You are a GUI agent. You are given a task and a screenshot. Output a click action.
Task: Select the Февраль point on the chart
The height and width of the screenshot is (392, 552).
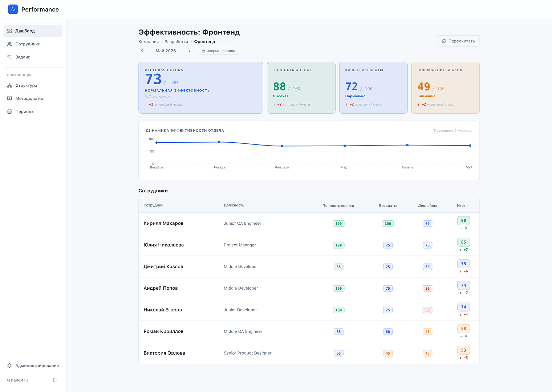click(282, 146)
